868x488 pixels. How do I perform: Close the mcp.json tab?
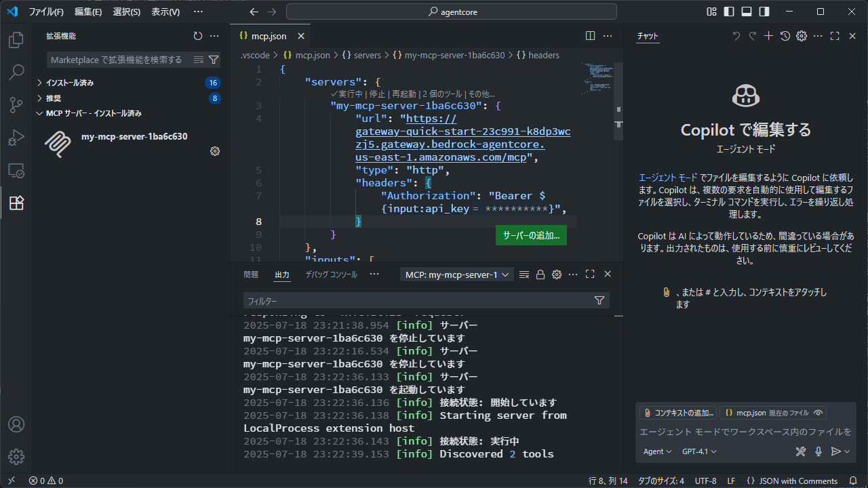301,36
